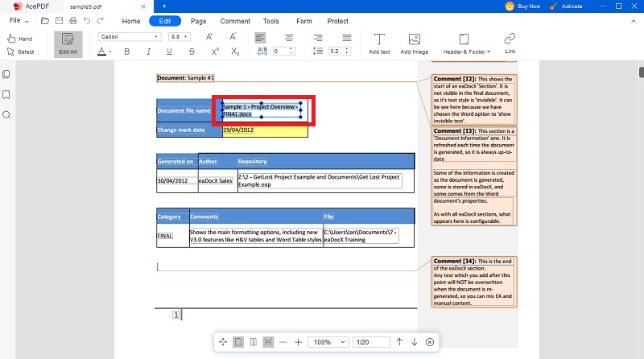The width and height of the screenshot is (644, 359).
Task: Center align text
Action: (x=289, y=38)
